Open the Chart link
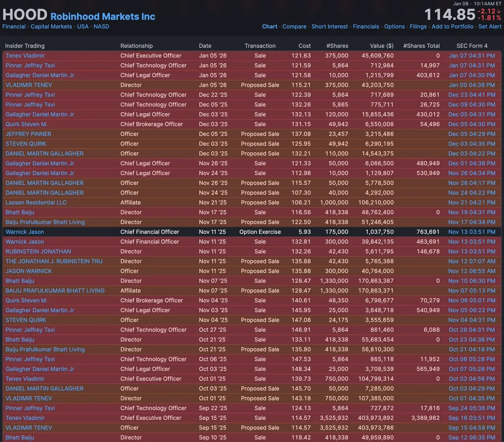The height and width of the screenshot is (442, 504). click(270, 26)
